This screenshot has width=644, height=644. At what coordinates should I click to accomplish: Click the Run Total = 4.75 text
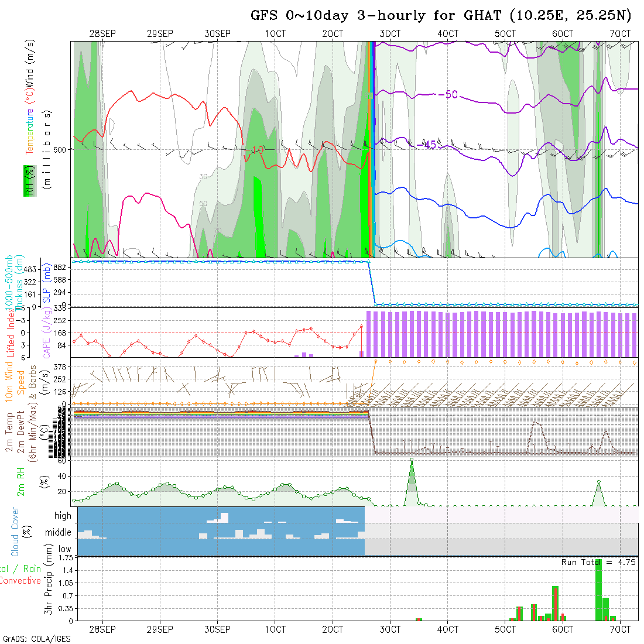tap(598, 562)
